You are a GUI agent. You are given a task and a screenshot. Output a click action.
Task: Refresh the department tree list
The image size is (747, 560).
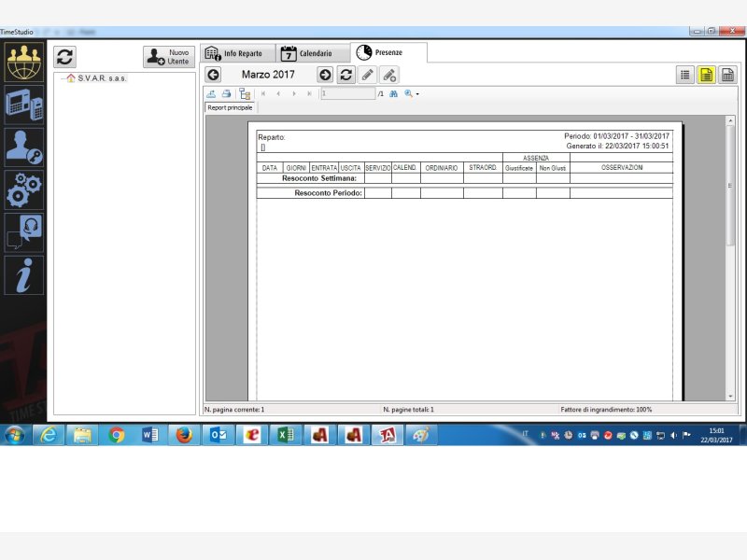point(64,57)
